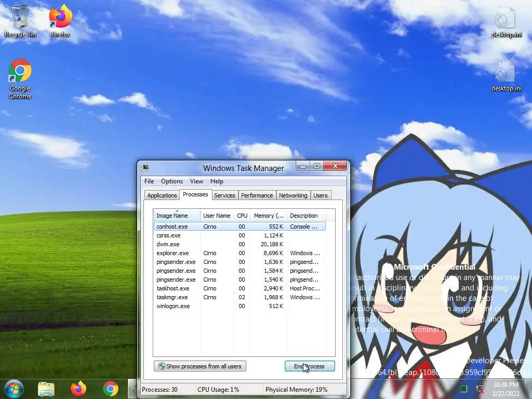Click the End Process button
Image resolution: width=532 pixels, height=399 pixels.
[310, 366]
